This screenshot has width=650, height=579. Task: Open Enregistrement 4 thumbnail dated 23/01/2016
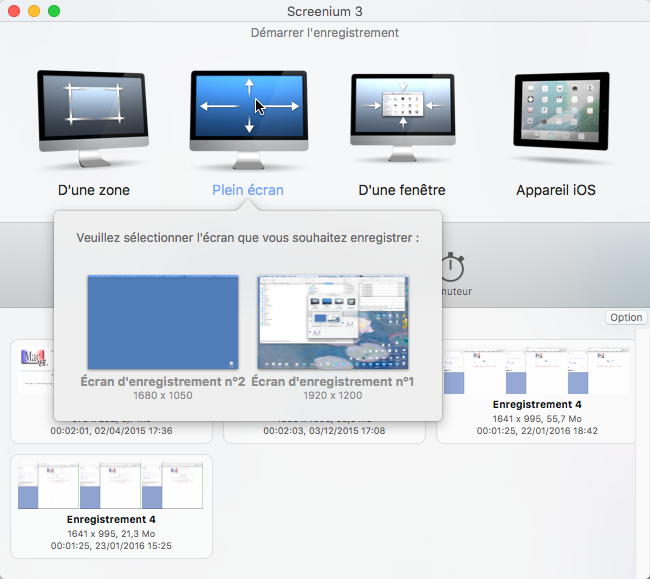[x=111, y=485]
